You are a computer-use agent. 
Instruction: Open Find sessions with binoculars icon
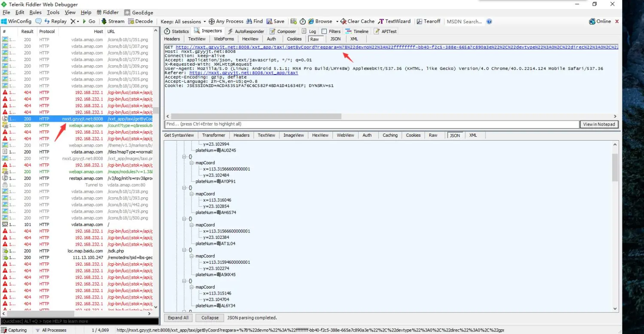coord(254,21)
